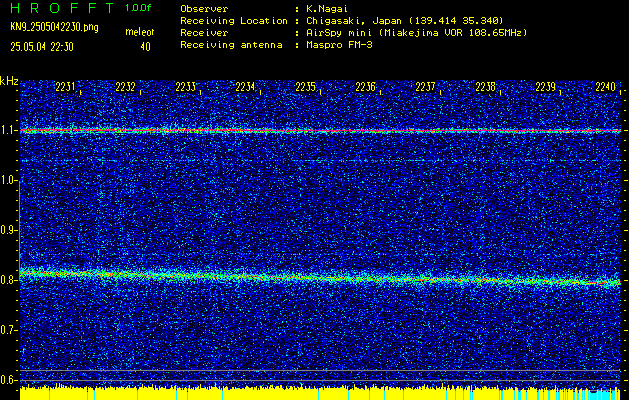Click the 2235 time marker
The width and height of the screenshot is (629, 400).
point(305,87)
